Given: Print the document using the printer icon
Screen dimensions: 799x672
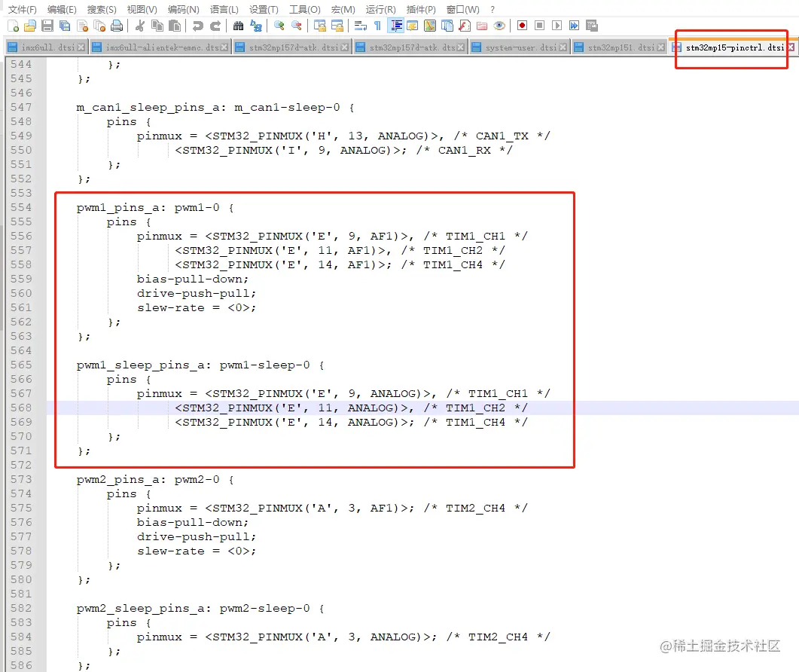Looking at the screenshot, I should point(117,26).
